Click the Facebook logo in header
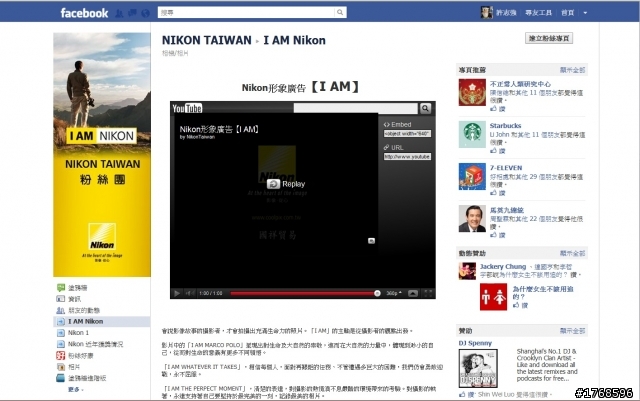This screenshot has width=640, height=401. tap(84, 13)
